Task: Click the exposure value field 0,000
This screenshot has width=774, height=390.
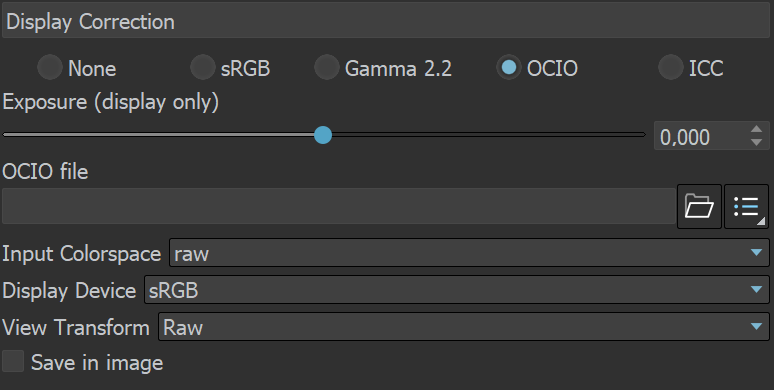Action: pyautogui.click(x=701, y=136)
